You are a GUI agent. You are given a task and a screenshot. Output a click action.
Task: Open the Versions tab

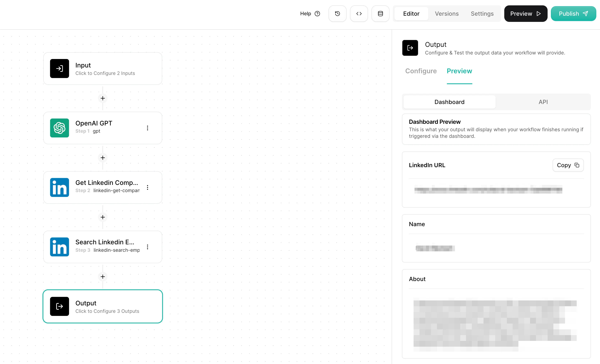click(x=446, y=14)
